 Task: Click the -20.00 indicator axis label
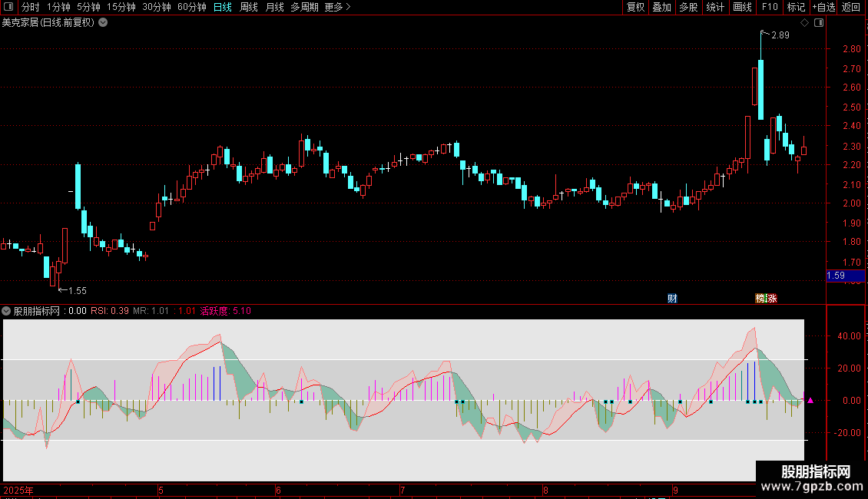click(847, 433)
